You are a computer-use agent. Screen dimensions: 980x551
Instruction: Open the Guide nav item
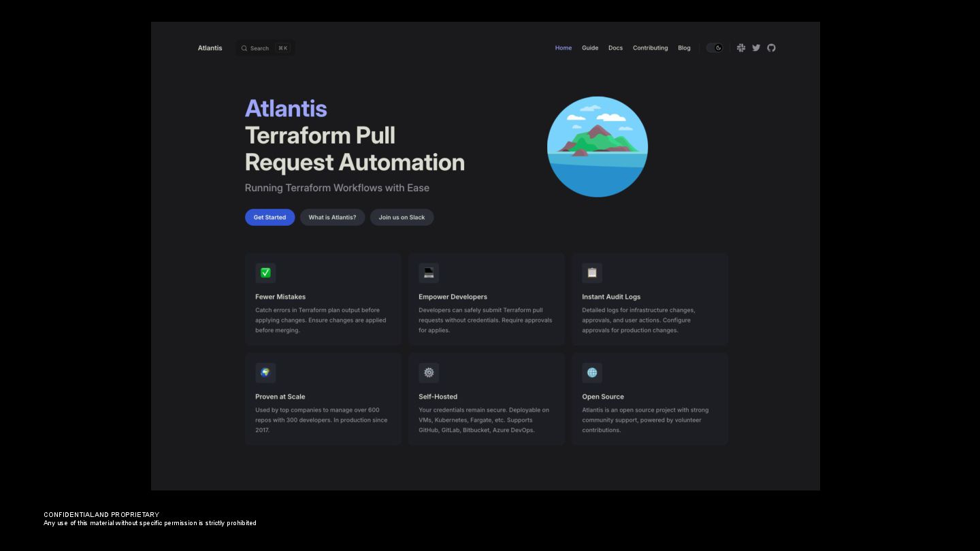point(590,48)
